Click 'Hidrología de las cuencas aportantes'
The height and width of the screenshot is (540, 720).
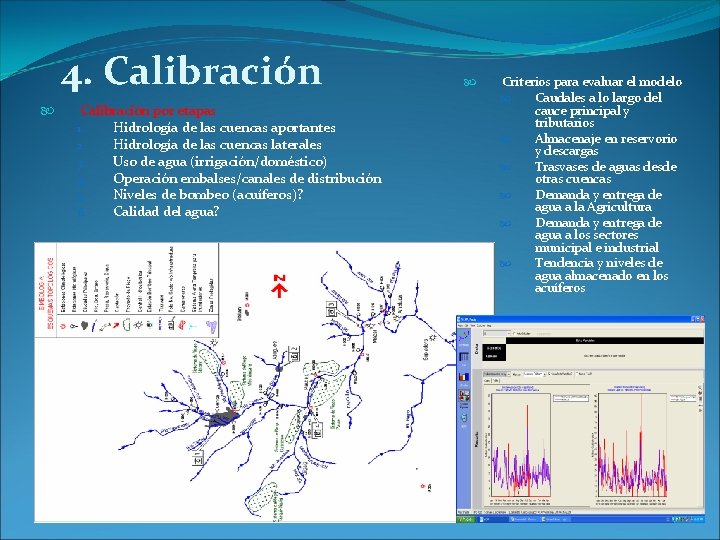(224, 127)
